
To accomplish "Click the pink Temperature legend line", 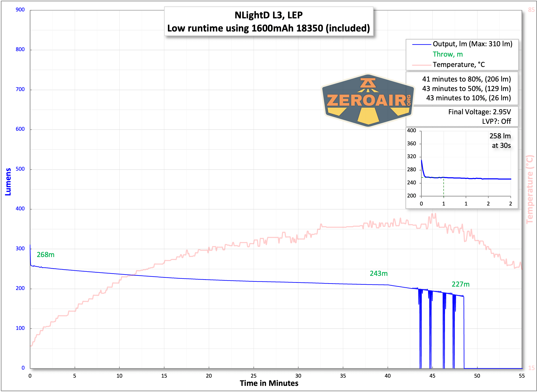I will point(421,65).
